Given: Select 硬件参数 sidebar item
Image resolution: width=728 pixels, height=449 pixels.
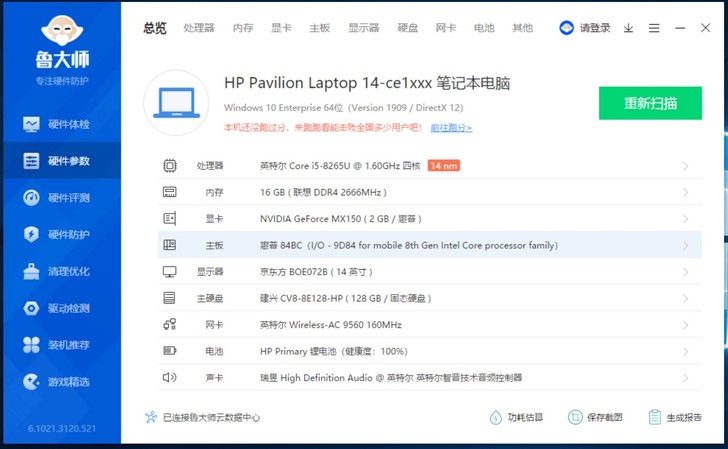Looking at the screenshot, I should point(62,161).
